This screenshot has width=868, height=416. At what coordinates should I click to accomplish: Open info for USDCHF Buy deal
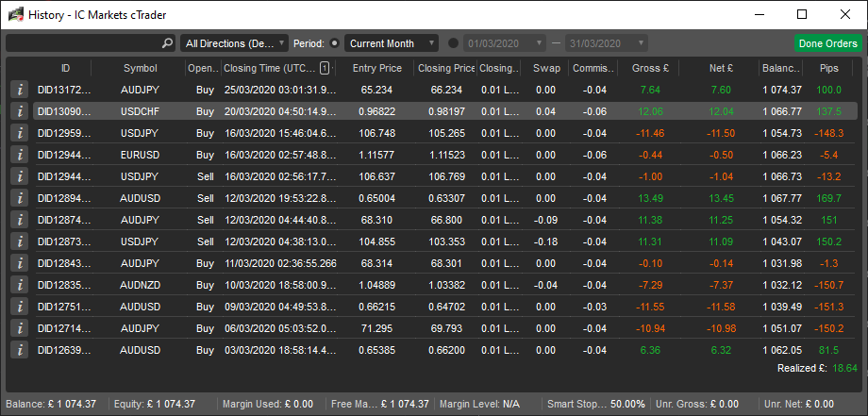(20, 111)
